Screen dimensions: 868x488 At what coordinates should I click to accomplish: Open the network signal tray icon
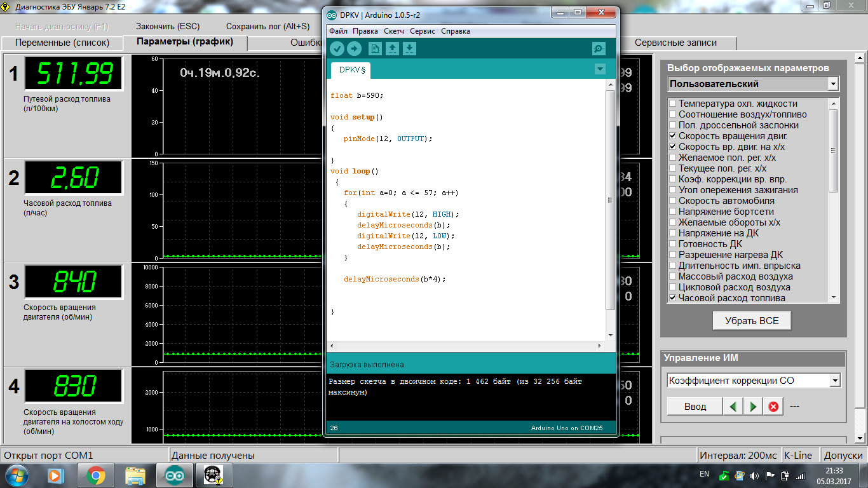pyautogui.click(x=800, y=475)
